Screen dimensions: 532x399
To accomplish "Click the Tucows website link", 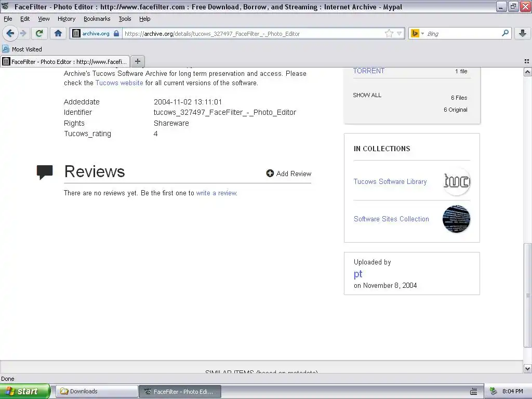I will [119, 83].
